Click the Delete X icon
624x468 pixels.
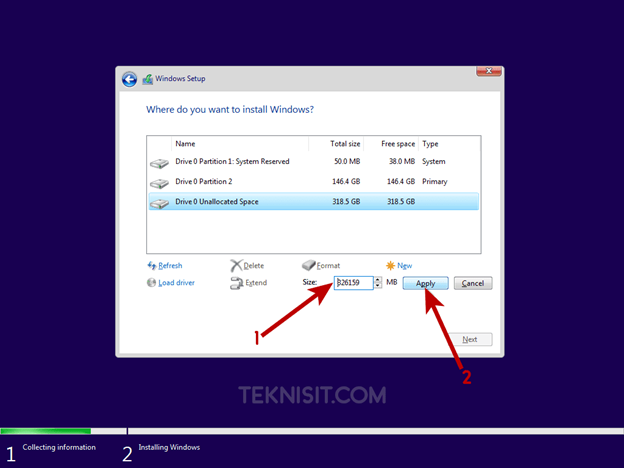236,265
